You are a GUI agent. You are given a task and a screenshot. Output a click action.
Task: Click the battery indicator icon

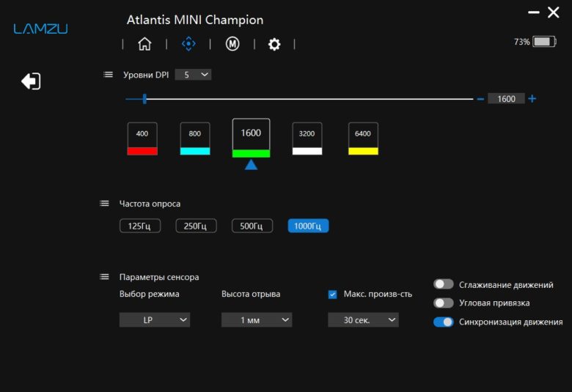(x=544, y=42)
